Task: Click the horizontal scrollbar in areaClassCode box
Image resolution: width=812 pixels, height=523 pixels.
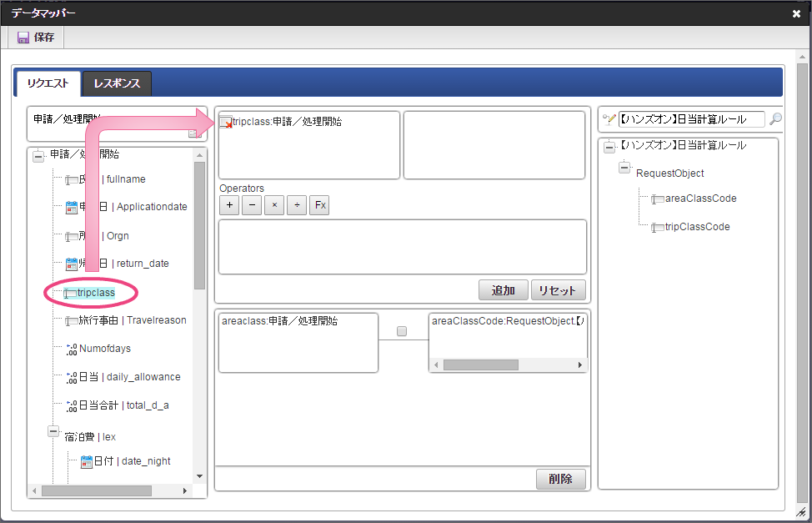Action: coord(480,365)
